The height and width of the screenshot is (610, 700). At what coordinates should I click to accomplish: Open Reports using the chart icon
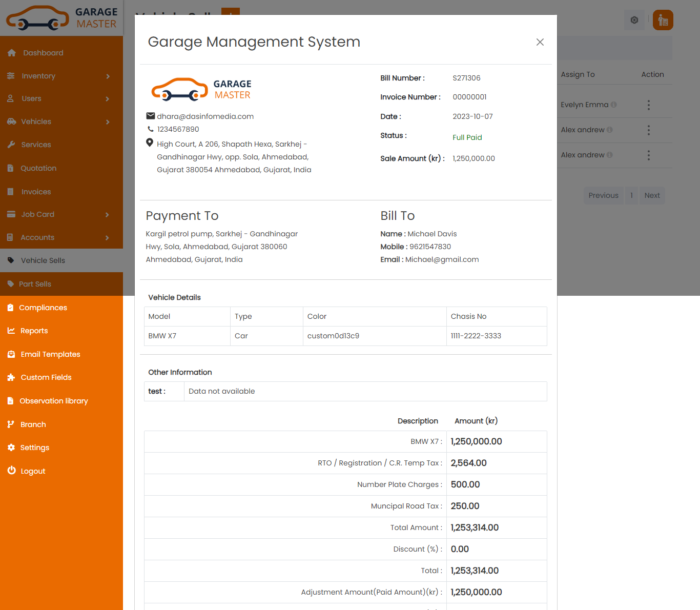(x=11, y=331)
